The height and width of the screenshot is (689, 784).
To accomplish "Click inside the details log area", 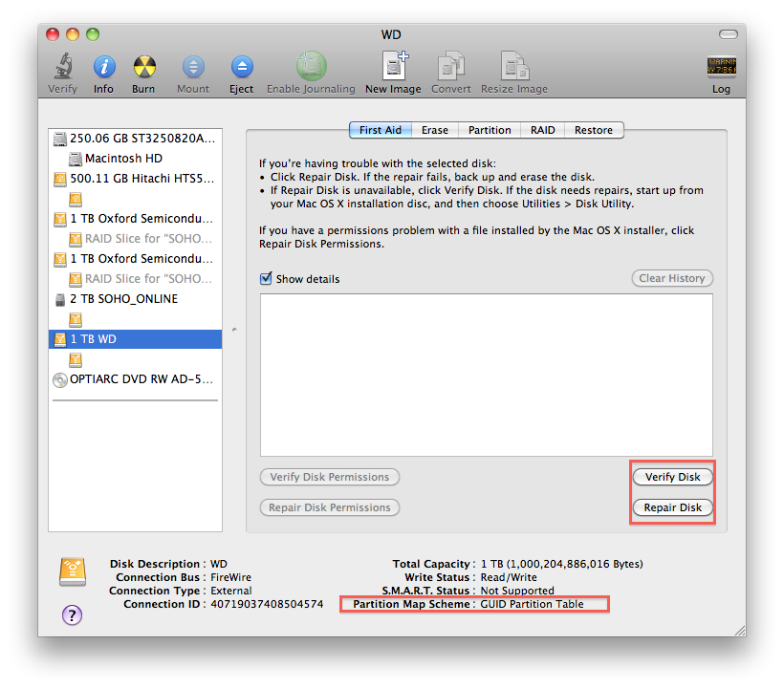I will point(487,375).
